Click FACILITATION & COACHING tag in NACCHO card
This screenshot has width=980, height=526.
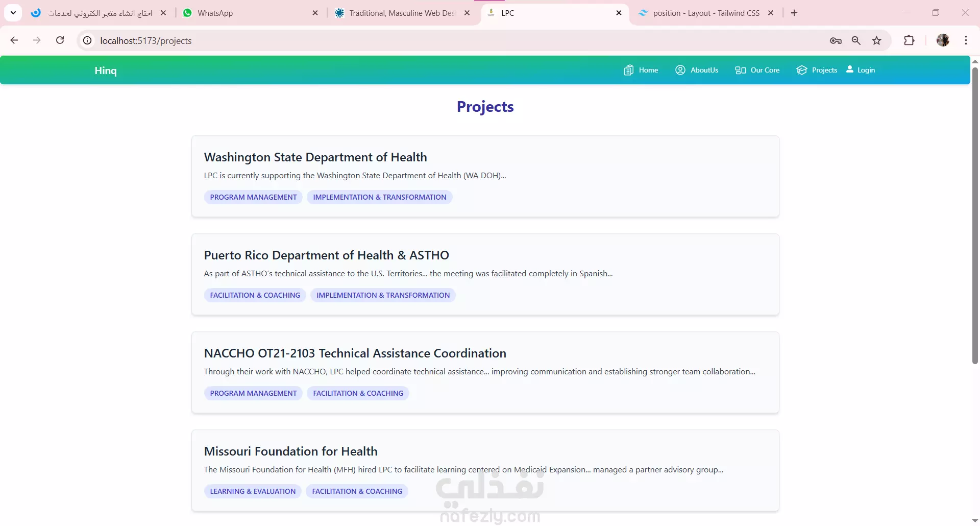[x=358, y=393]
